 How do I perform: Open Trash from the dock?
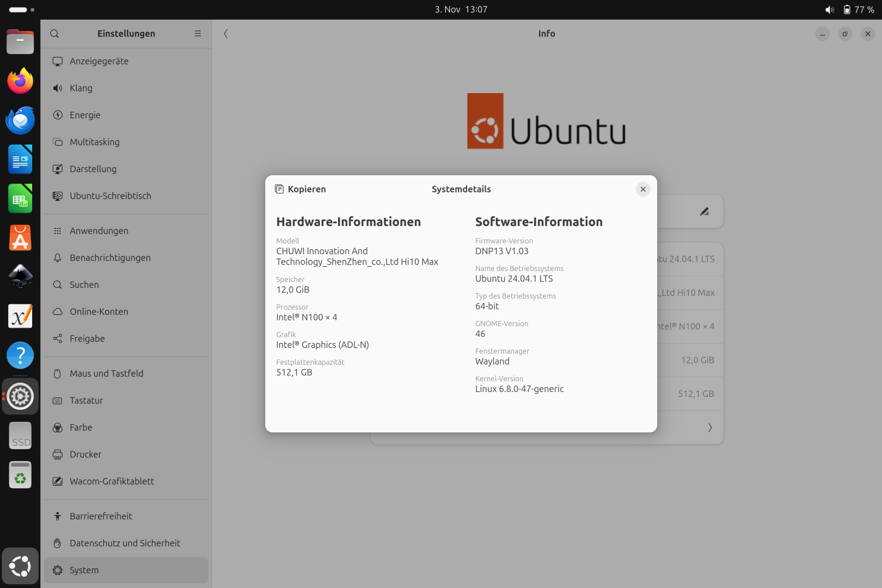tap(20, 475)
